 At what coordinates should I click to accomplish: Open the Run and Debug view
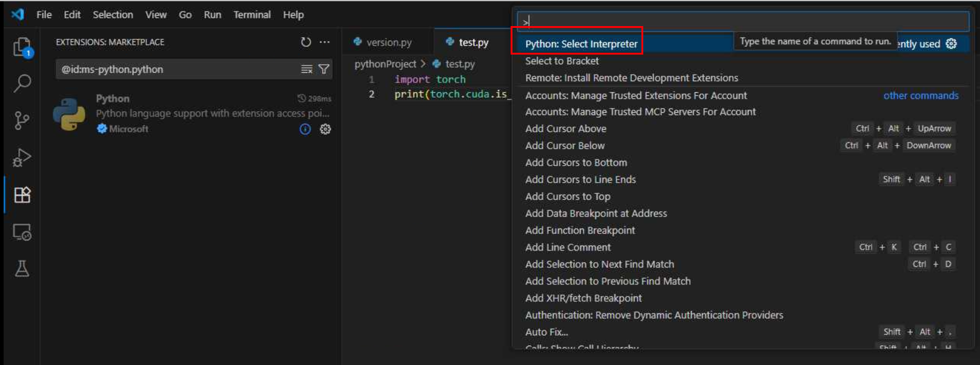22,158
